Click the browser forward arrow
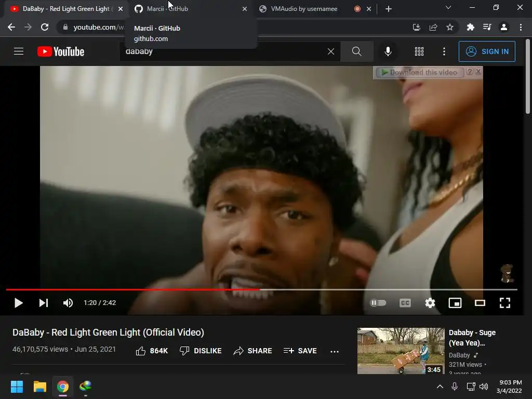Image resolution: width=532 pixels, height=399 pixels. tap(28, 27)
